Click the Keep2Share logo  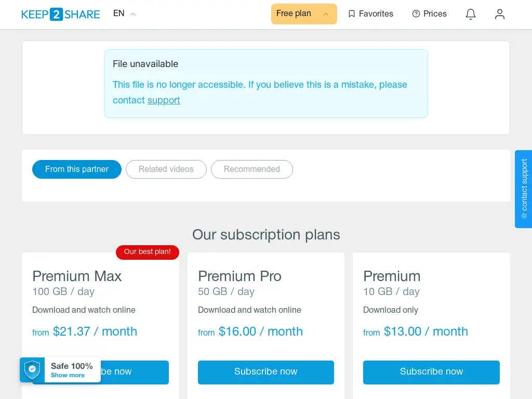click(60, 14)
